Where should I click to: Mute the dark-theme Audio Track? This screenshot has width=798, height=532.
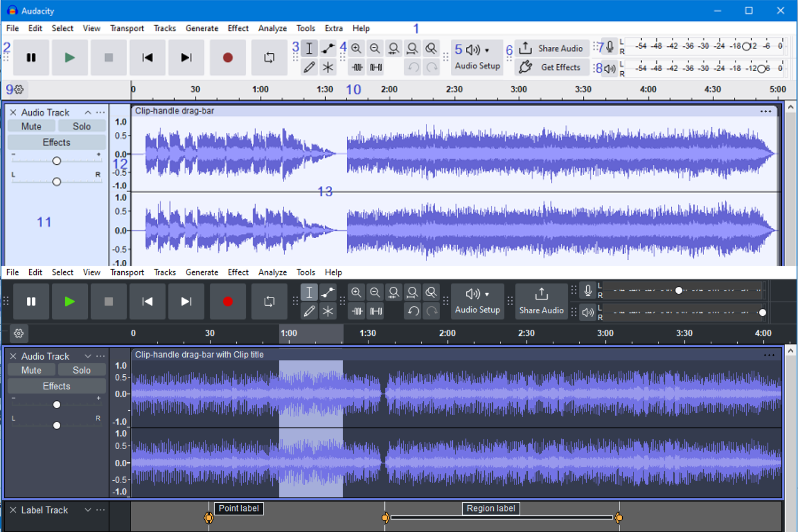pos(31,370)
